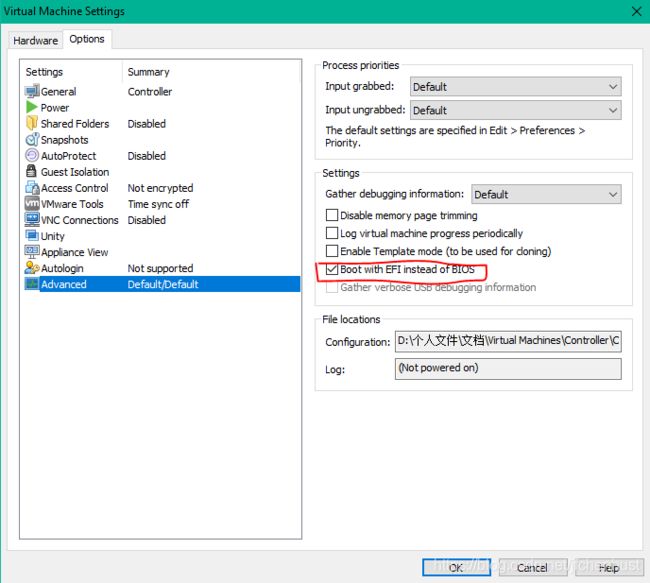Select the 'Snapshots' row label
650x583 pixels.
pyautogui.click(x=65, y=140)
